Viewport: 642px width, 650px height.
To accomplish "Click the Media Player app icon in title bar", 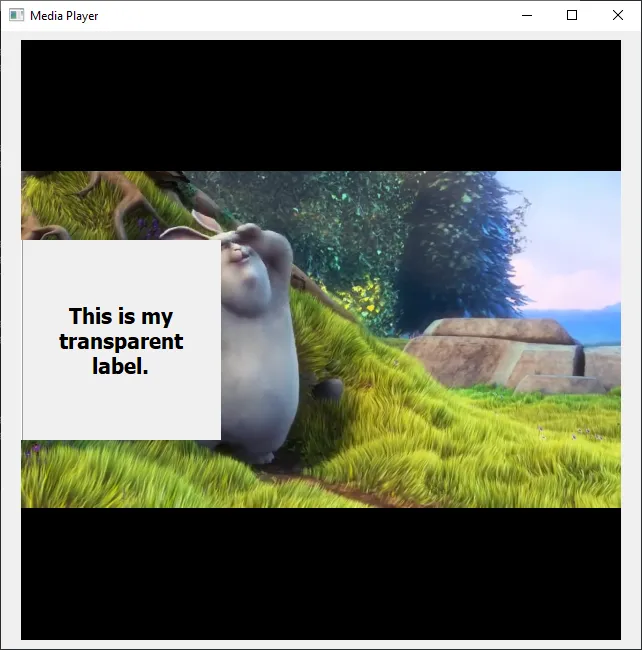I will (17, 15).
